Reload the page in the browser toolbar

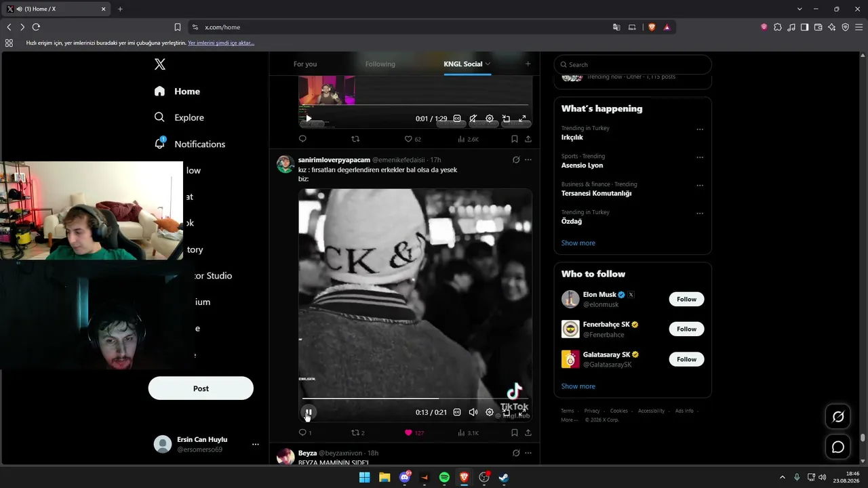[x=36, y=27]
